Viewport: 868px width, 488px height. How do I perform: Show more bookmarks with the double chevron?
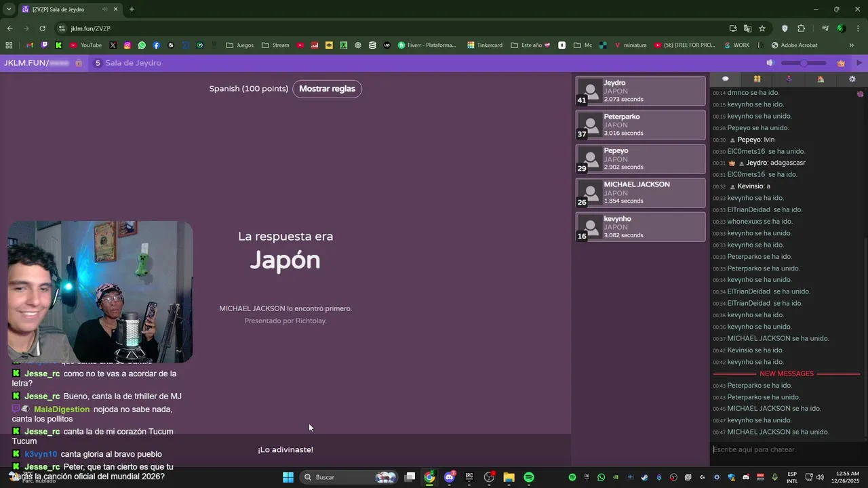[852, 45]
